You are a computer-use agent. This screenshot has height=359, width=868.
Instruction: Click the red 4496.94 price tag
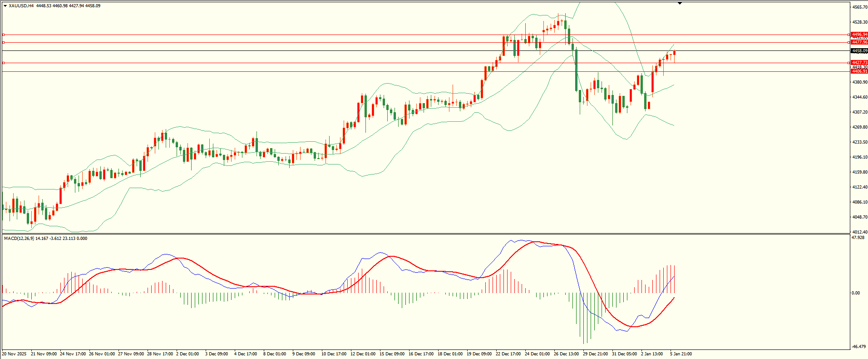[859, 35]
